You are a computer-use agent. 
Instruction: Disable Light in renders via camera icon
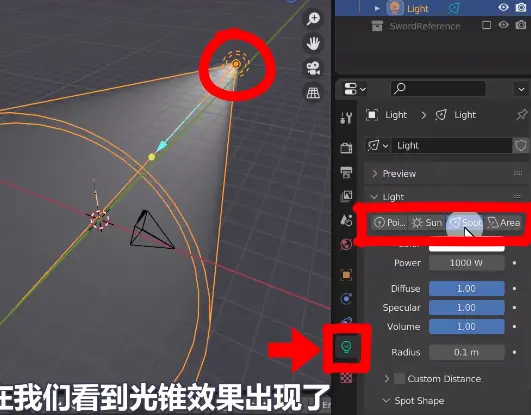[x=521, y=7]
